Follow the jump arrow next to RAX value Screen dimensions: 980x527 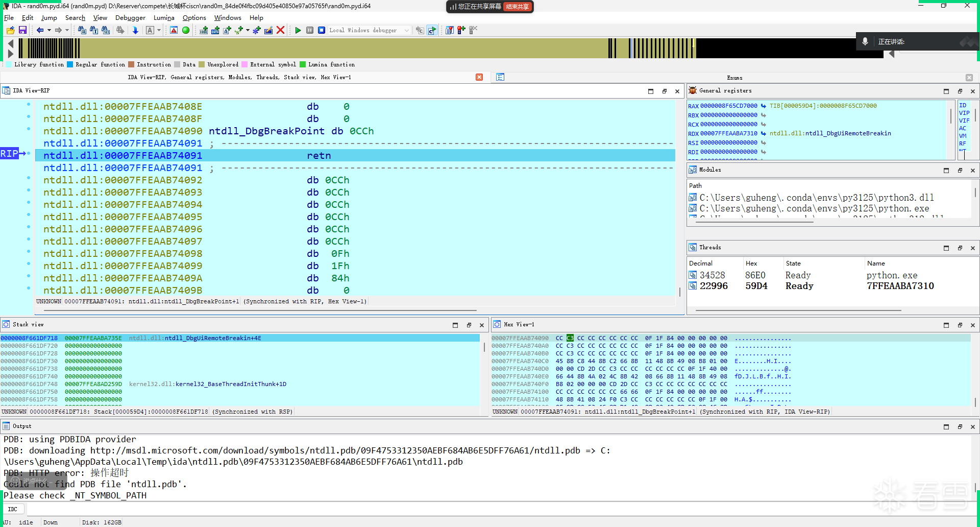pyautogui.click(x=764, y=106)
